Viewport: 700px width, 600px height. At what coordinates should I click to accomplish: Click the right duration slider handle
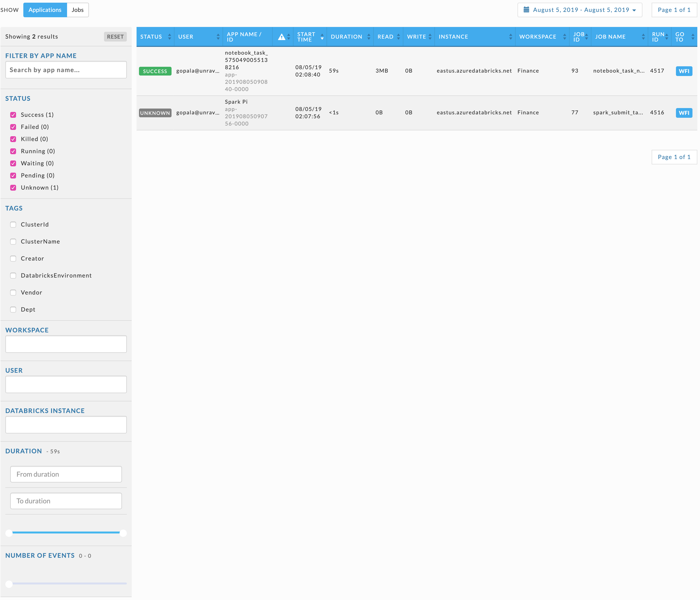[123, 533]
